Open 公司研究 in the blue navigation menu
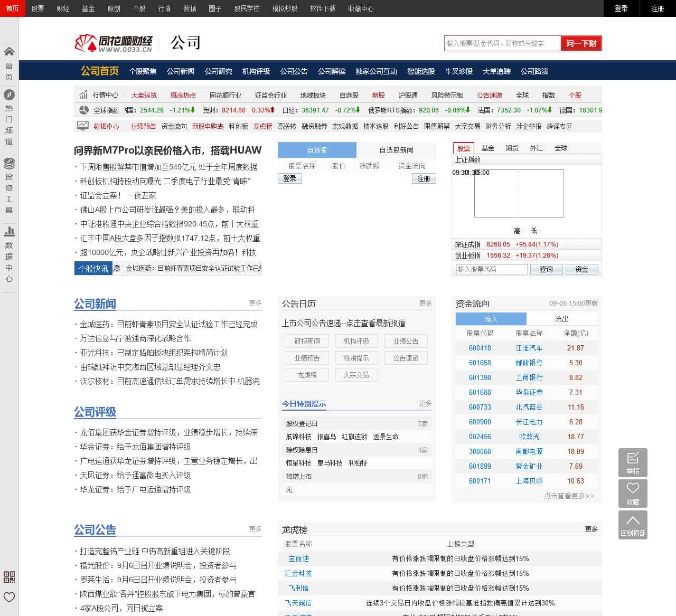The width and height of the screenshot is (676, 616). point(217,71)
